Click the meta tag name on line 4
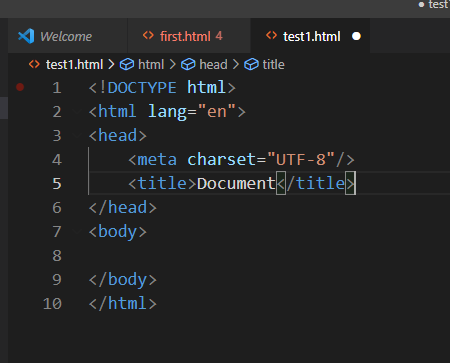450x363 pixels. 157,160
